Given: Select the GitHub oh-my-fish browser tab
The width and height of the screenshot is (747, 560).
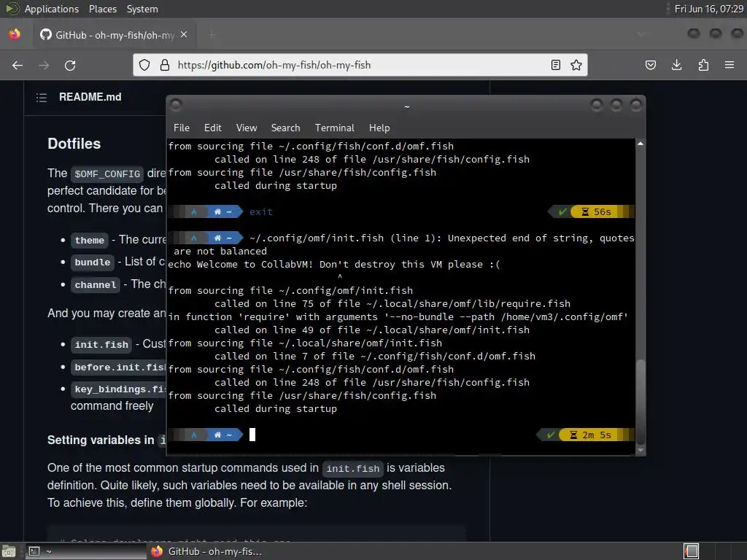Looking at the screenshot, I should (x=115, y=35).
